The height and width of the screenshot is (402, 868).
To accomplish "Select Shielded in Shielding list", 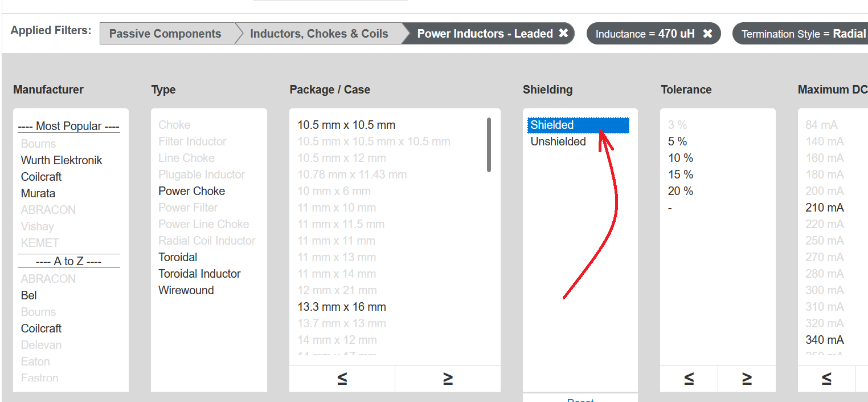I will pyautogui.click(x=578, y=125).
